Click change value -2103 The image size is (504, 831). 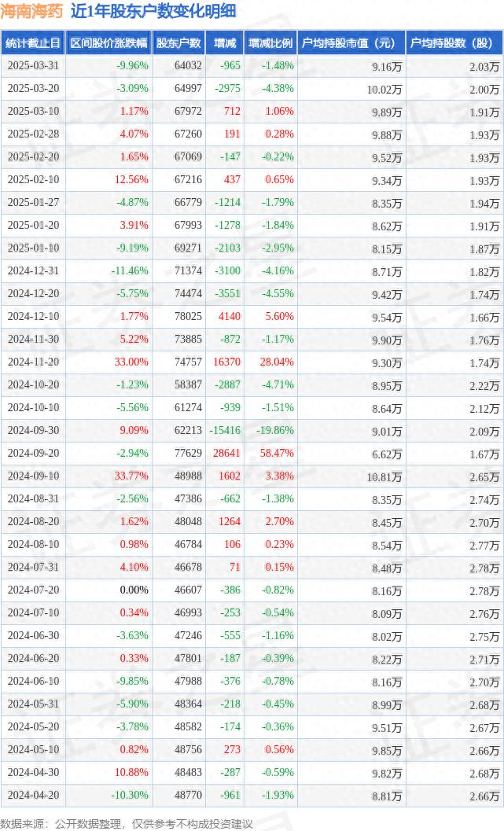coord(227,248)
